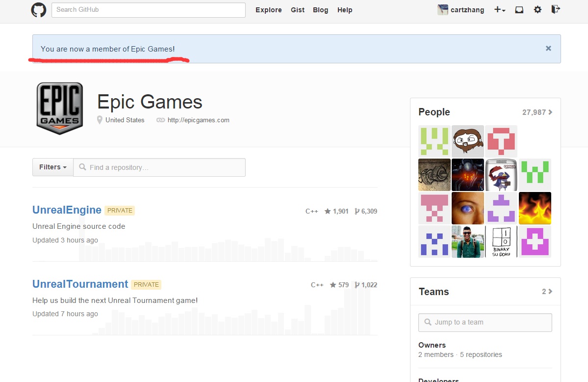The height and width of the screenshot is (382, 588).
Task: Open the create new plus dropdown
Action: pos(499,10)
